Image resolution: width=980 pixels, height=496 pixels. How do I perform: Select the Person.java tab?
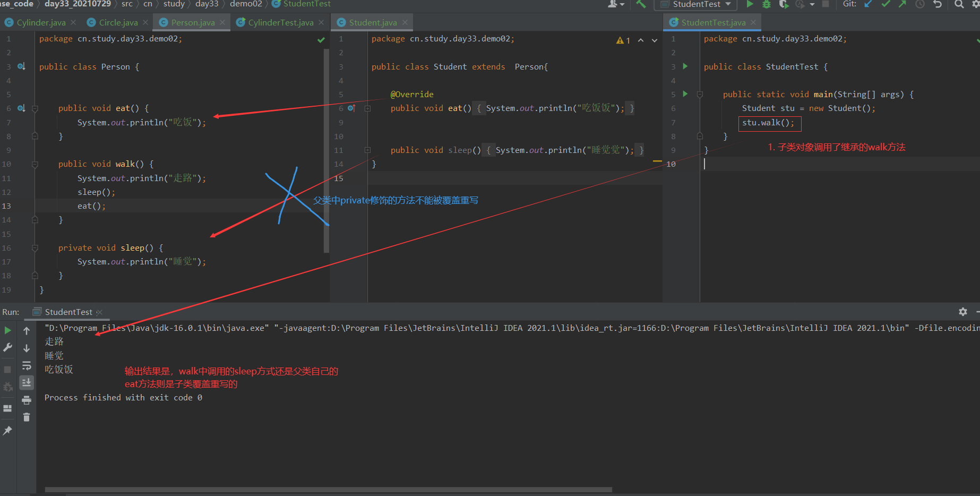coord(193,22)
